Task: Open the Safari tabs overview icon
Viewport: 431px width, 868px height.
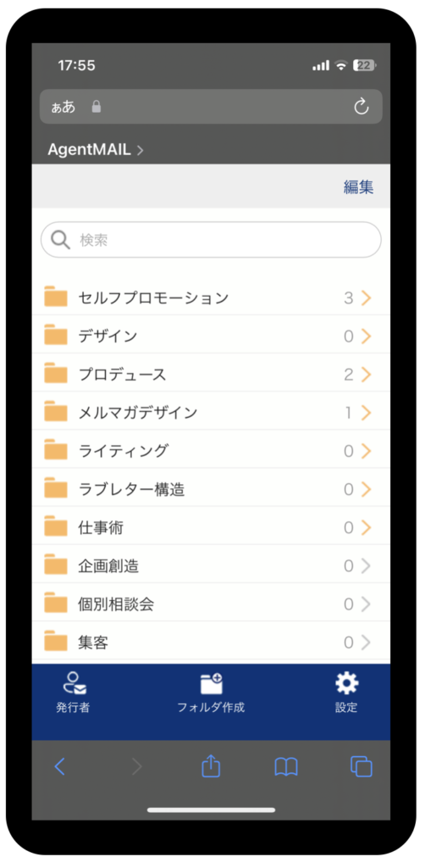Action: 362,766
